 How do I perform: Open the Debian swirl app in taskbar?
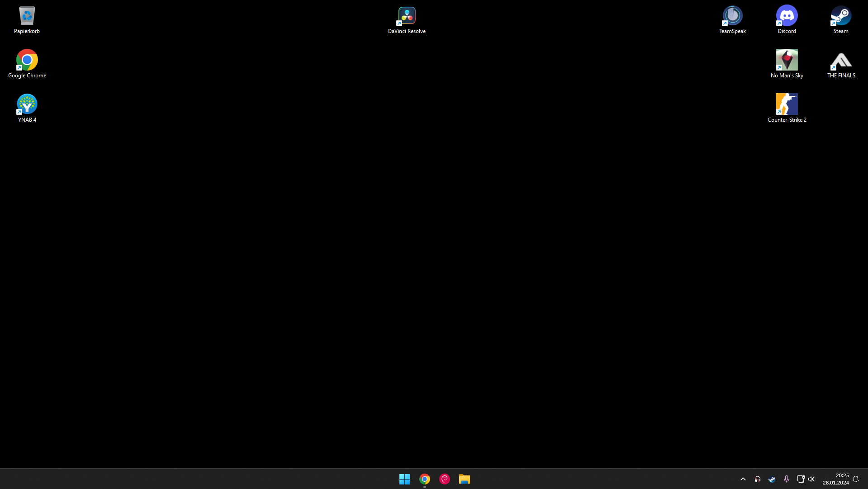click(444, 479)
